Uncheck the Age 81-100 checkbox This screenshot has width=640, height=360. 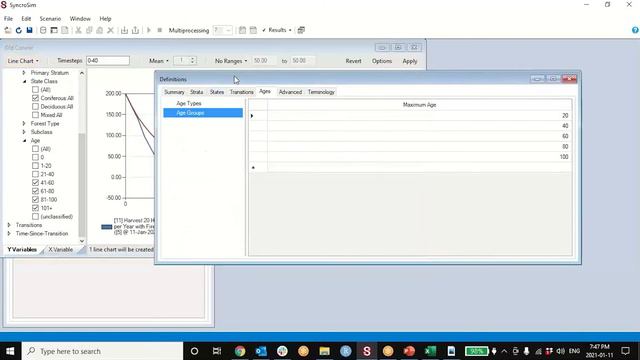click(x=36, y=200)
